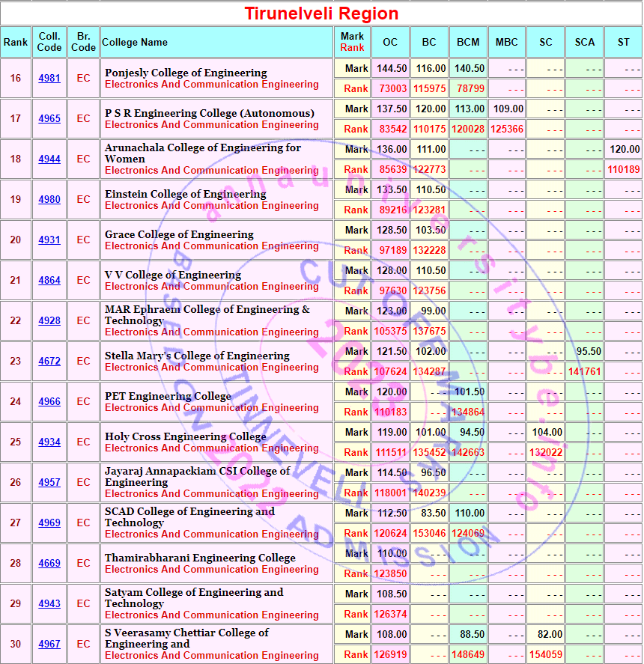The width and height of the screenshot is (644, 664).
Task: Open Thamirabharani code 4669 link
Action: [x=49, y=564]
